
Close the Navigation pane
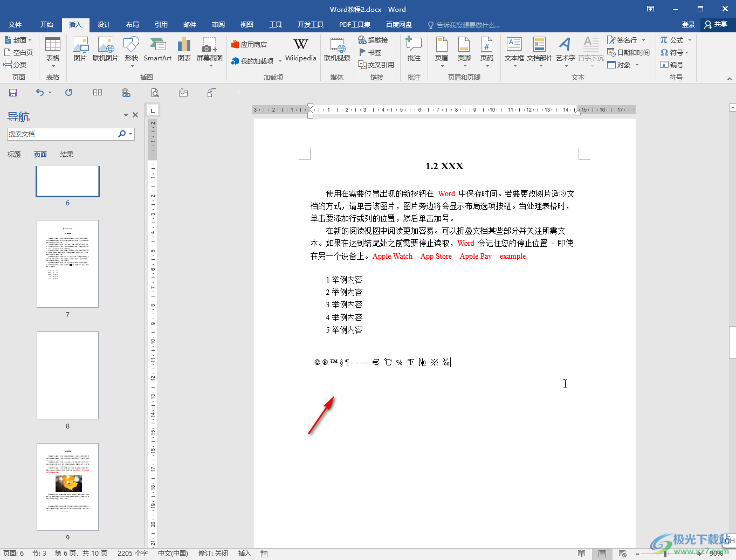135,115
